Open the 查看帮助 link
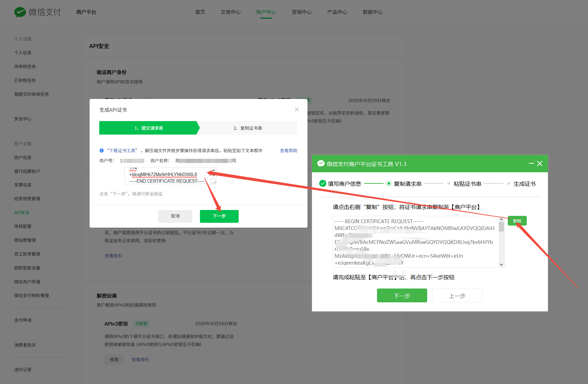588x384 pixels. coord(288,151)
